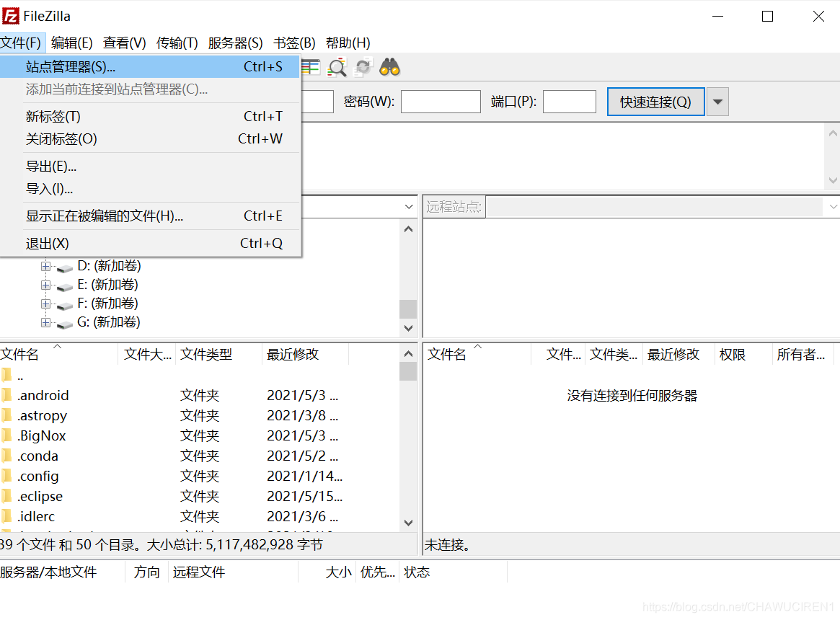The width and height of the screenshot is (840, 620).
Task: Toggle the transfer queue display icon
Action: click(310, 66)
